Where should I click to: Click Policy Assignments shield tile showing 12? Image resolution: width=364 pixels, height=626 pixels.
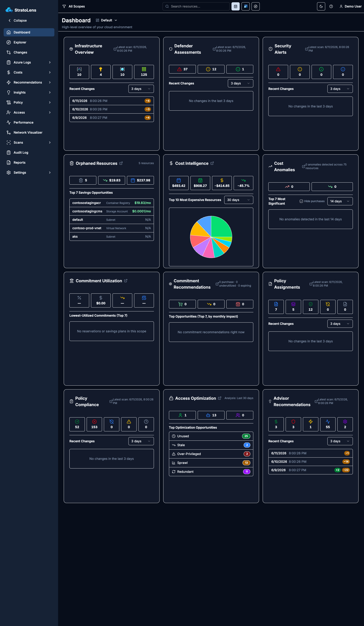(x=311, y=307)
